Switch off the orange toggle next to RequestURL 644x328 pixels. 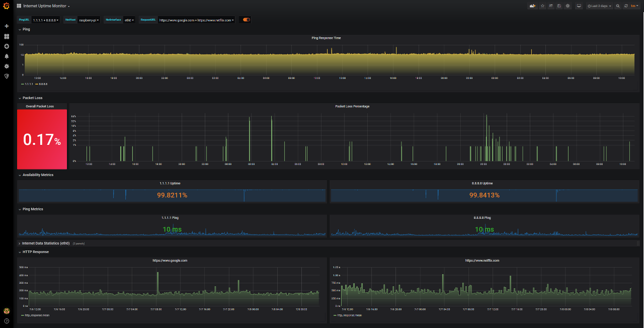(245, 20)
